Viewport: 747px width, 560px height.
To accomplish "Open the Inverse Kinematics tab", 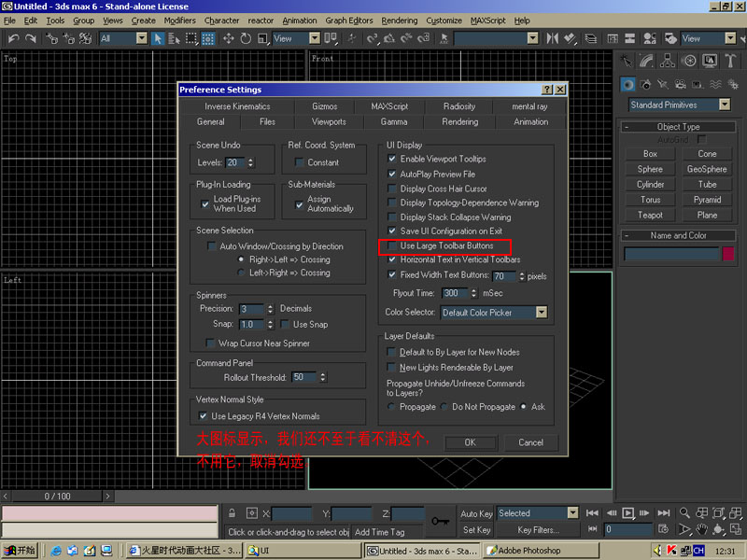I will pos(237,106).
